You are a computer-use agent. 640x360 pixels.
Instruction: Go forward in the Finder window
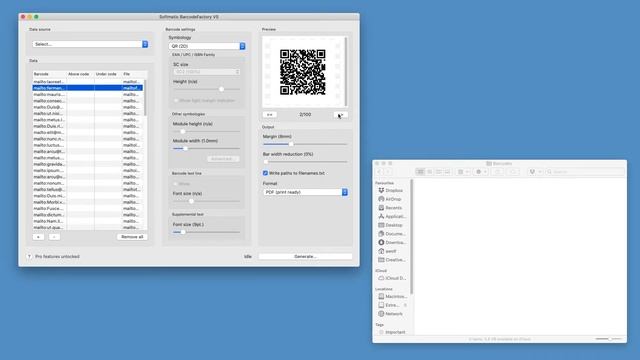[388, 172]
